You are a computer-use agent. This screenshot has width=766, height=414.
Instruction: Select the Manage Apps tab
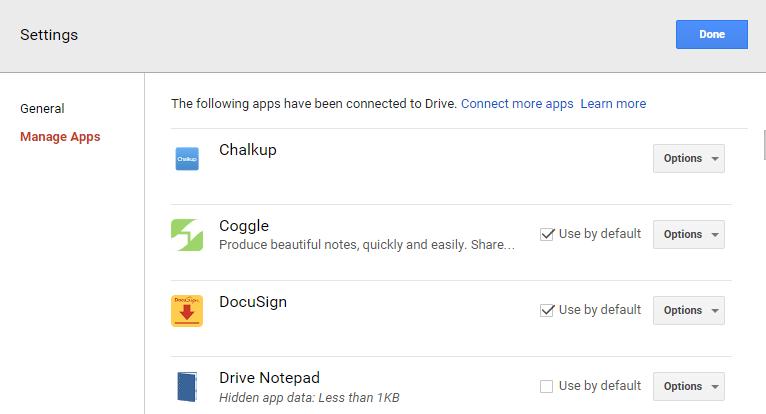[x=60, y=137]
